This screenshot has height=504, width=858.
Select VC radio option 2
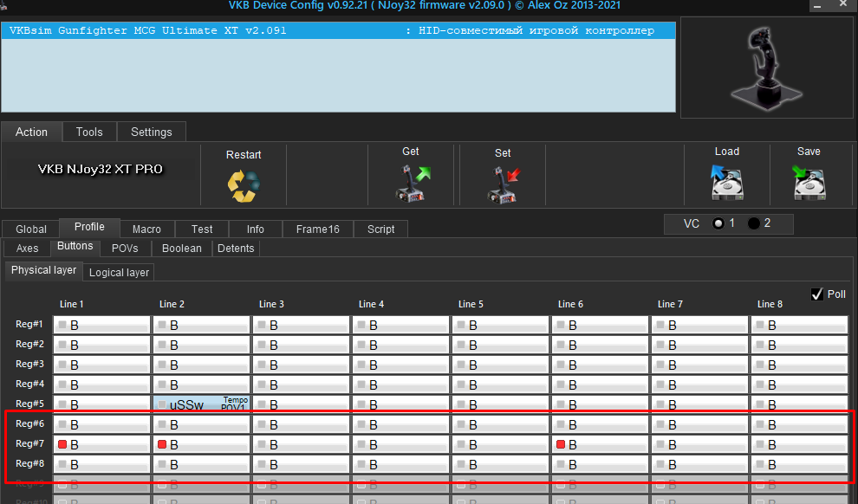pos(753,223)
